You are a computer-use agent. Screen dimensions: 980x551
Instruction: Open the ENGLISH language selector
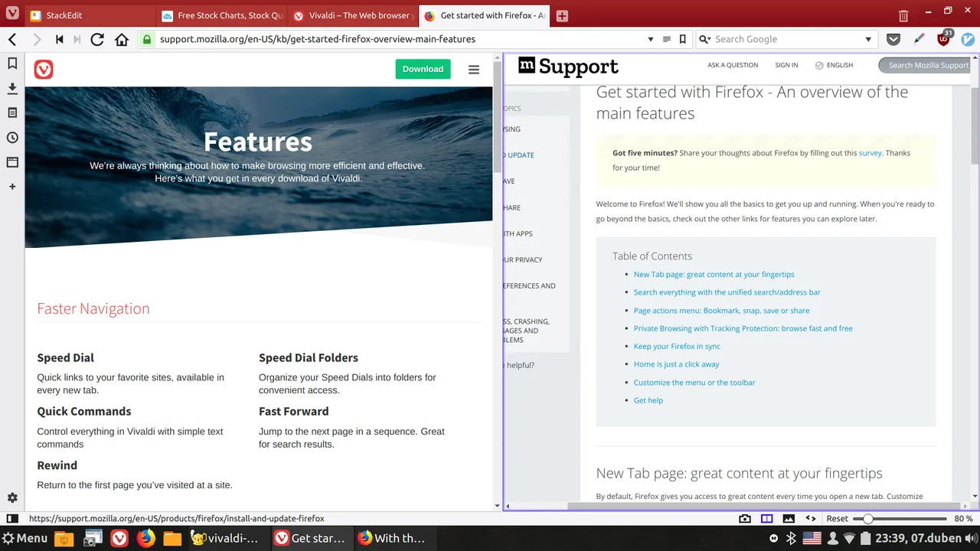[835, 65]
